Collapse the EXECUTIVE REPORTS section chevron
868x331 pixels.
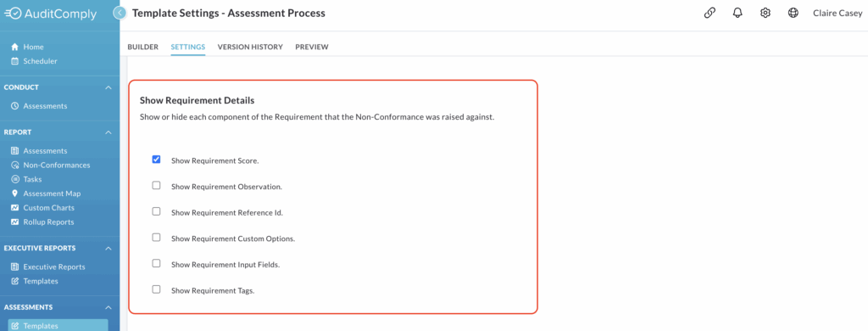coord(108,249)
